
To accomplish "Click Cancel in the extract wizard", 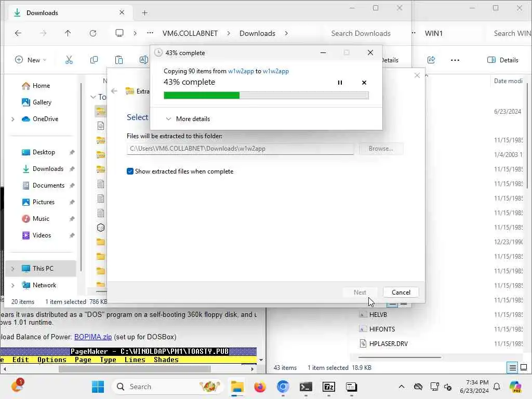I will point(401,292).
